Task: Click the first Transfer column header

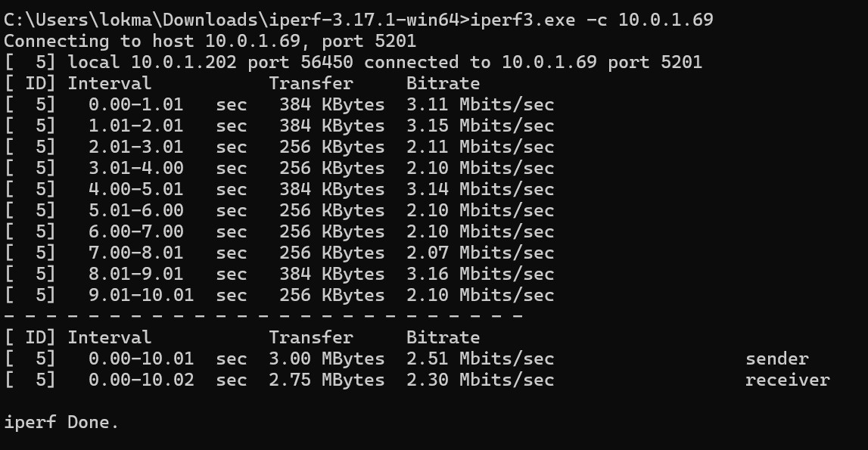Action: (x=311, y=83)
